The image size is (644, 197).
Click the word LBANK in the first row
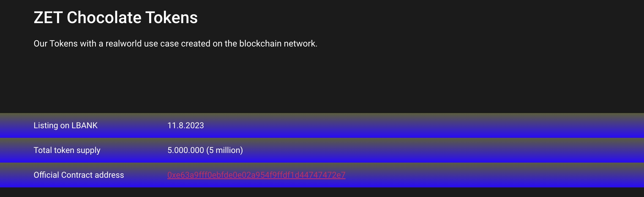[84, 125]
